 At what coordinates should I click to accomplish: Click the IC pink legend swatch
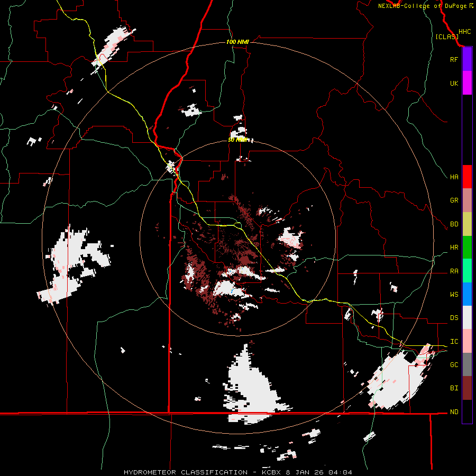click(x=467, y=341)
